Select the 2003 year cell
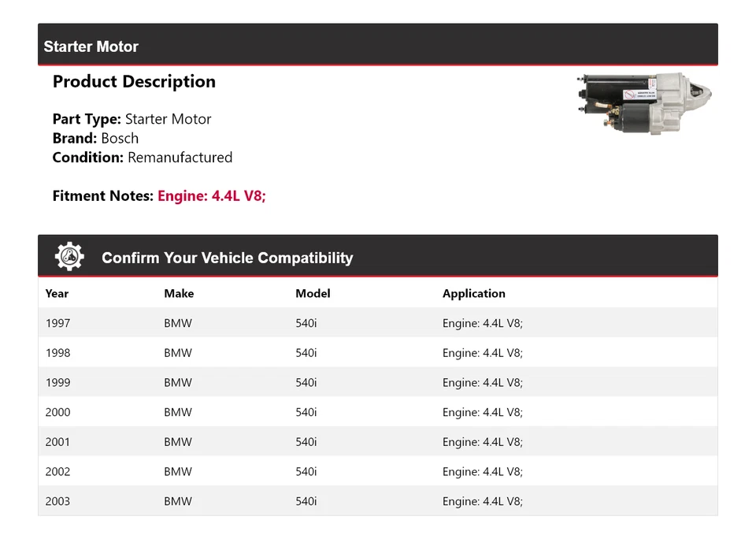This screenshot has width=756, height=539. pyautogui.click(x=57, y=501)
